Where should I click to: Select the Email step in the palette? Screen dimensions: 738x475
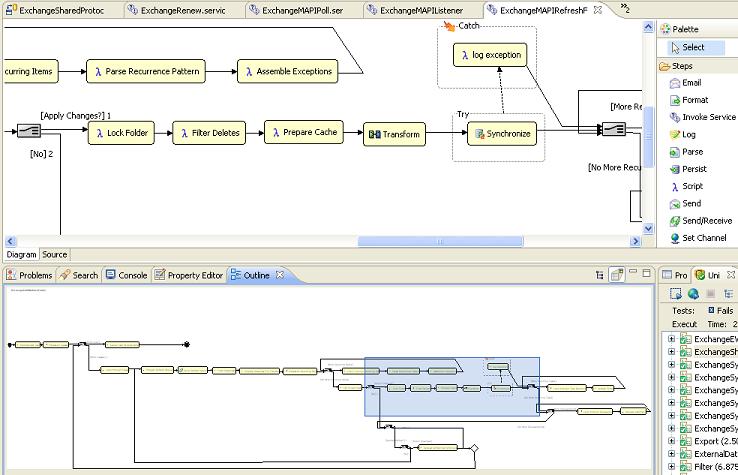(691, 83)
